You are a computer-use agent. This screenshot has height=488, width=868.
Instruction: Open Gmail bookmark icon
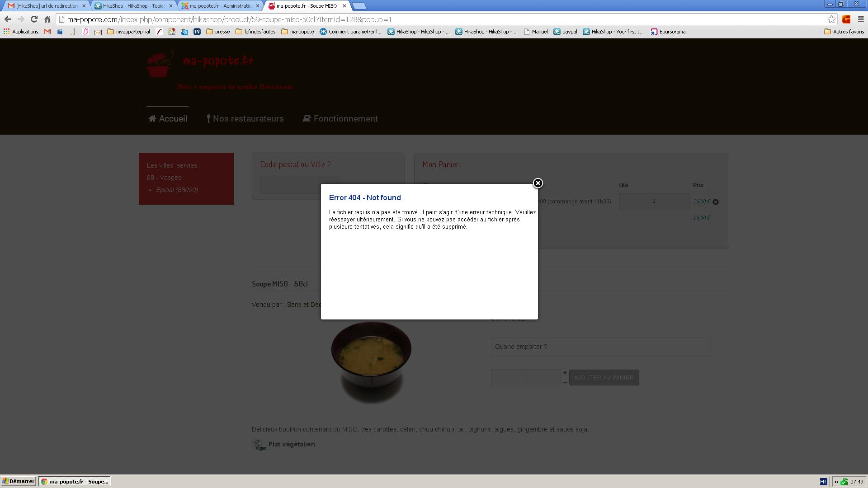(x=47, y=32)
